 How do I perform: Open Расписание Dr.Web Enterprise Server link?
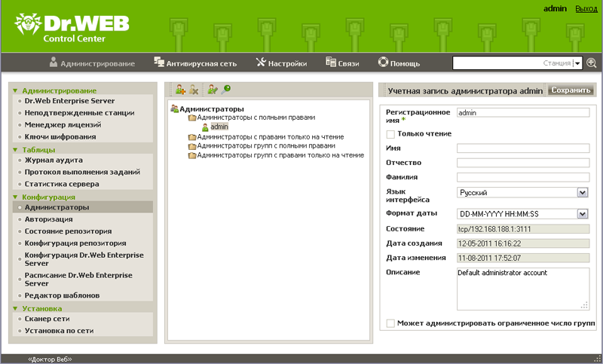tap(78, 280)
